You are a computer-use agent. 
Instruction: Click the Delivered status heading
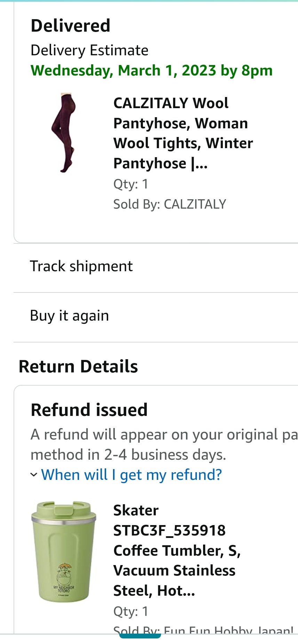pyautogui.click(x=70, y=25)
